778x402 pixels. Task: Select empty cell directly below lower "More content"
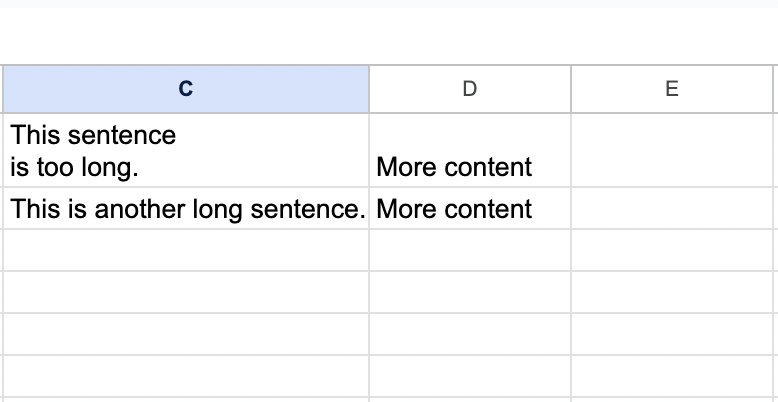click(x=470, y=250)
